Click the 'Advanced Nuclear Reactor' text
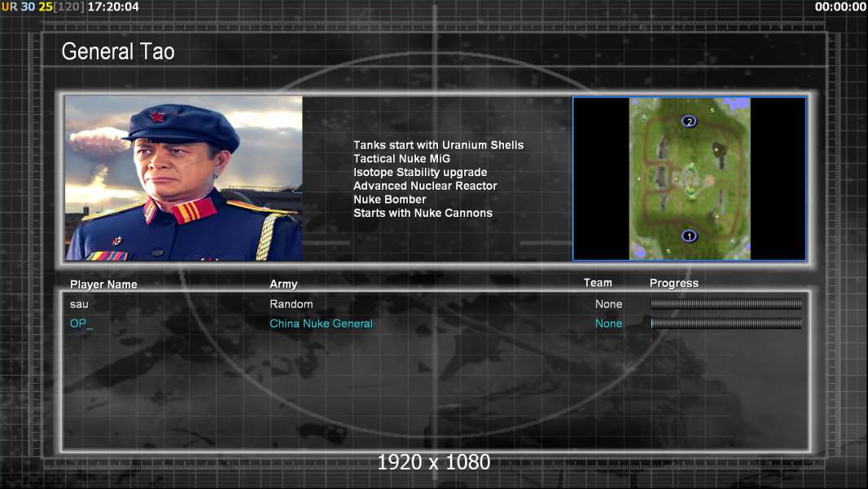The height and width of the screenshot is (489, 868). pos(425,186)
